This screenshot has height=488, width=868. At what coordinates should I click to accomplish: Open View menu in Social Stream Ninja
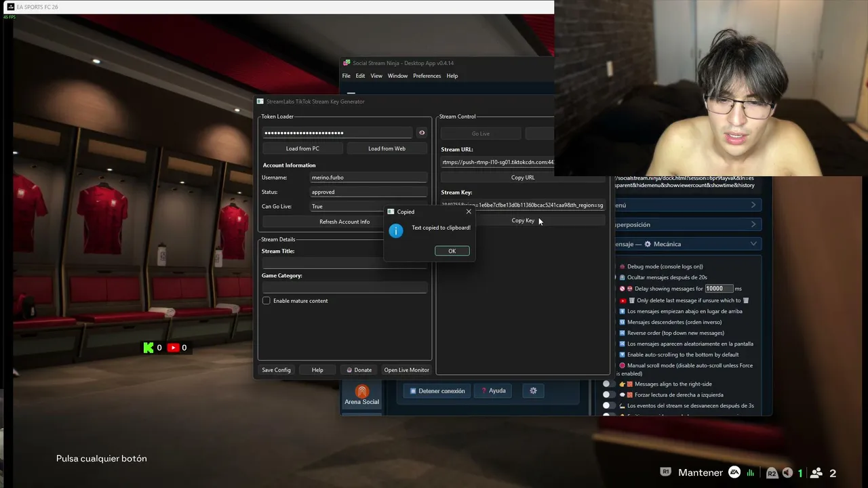point(376,76)
